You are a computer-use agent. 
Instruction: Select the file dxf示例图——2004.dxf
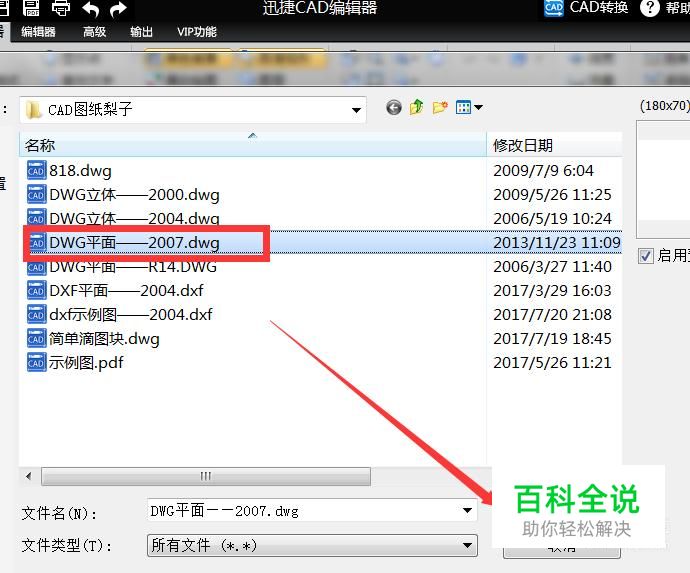pyautogui.click(x=131, y=315)
